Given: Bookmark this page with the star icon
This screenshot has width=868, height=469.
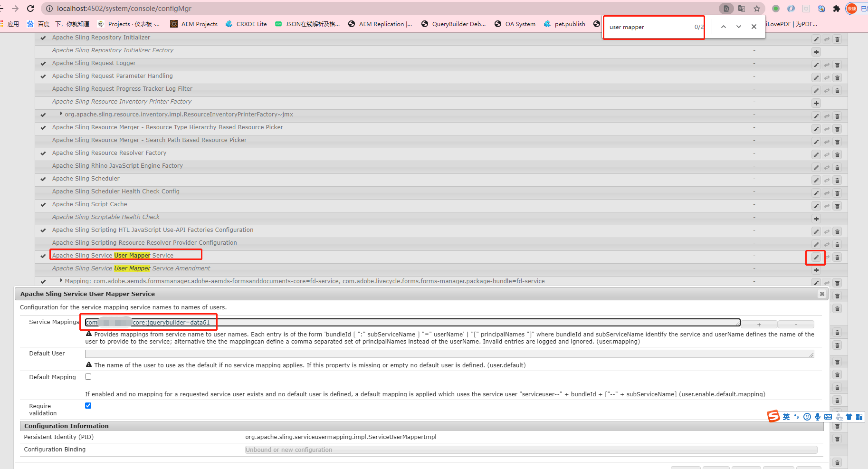Looking at the screenshot, I should point(757,9).
